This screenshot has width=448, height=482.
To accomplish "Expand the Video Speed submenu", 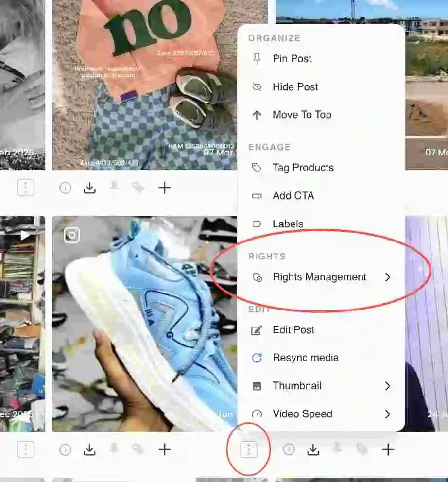I will tap(321, 414).
